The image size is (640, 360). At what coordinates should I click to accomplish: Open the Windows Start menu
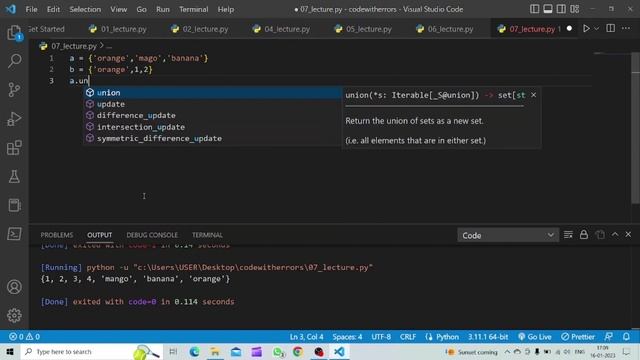click(10, 351)
